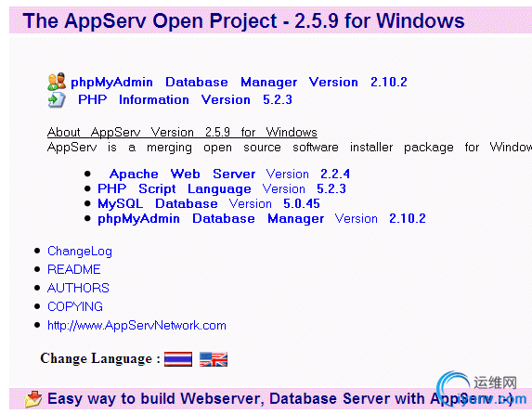Click the folder icon in bottom banner
532x414 pixels.
pyautogui.click(x=33, y=399)
